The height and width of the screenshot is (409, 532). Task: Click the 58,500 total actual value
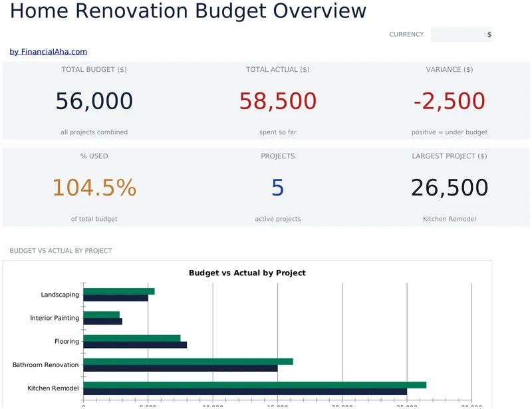click(278, 101)
